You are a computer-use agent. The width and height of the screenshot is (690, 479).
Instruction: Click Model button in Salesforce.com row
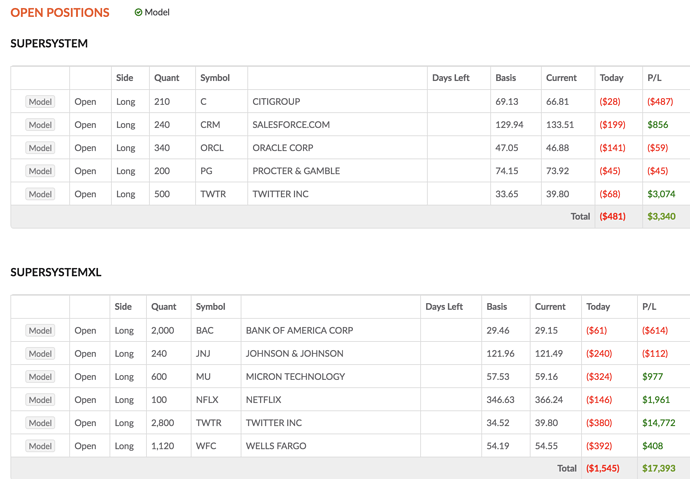tap(40, 125)
